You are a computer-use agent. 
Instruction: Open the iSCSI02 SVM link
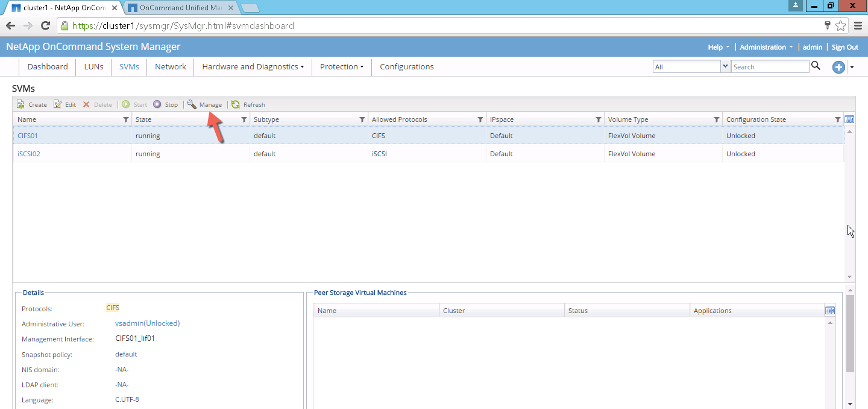tap(29, 154)
